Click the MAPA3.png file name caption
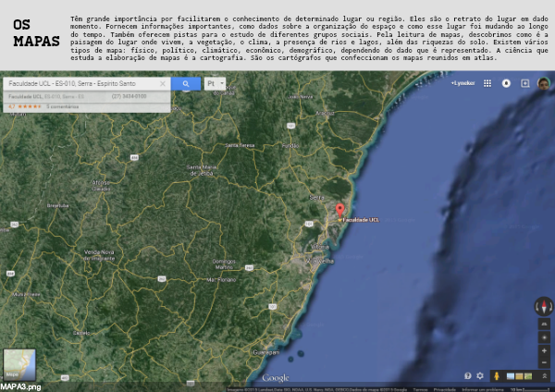Viewport: 555px width, 392px height. (x=20, y=387)
